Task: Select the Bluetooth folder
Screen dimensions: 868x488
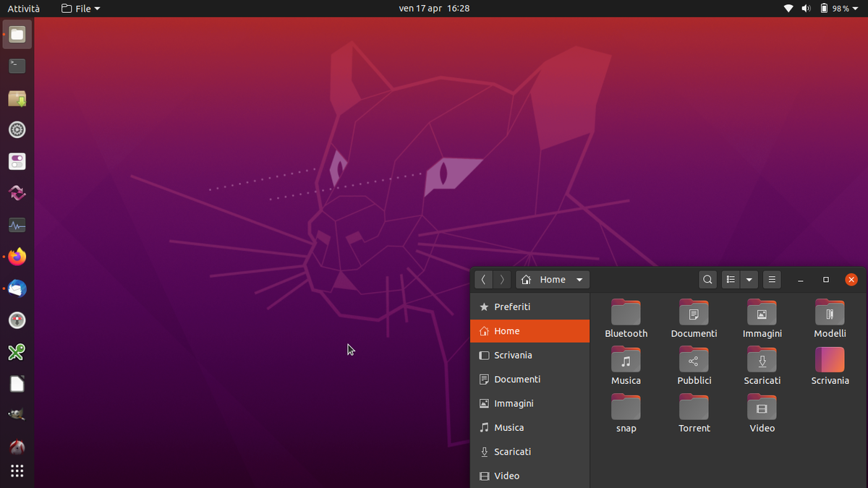Action: pos(626,319)
